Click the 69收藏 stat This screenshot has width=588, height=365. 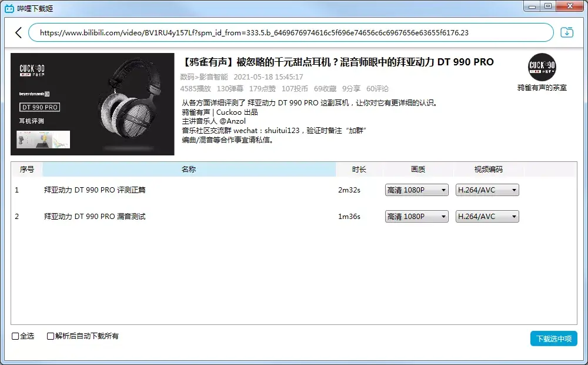[x=325, y=89]
